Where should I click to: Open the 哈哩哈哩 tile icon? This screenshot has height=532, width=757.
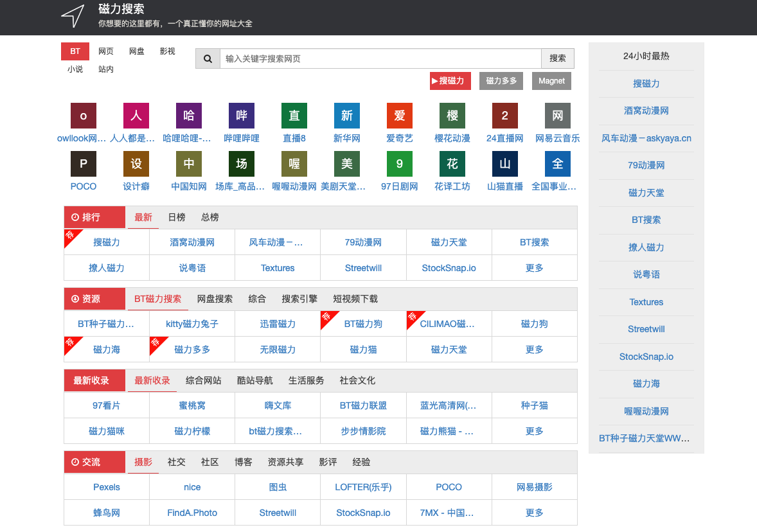pyautogui.click(x=189, y=116)
